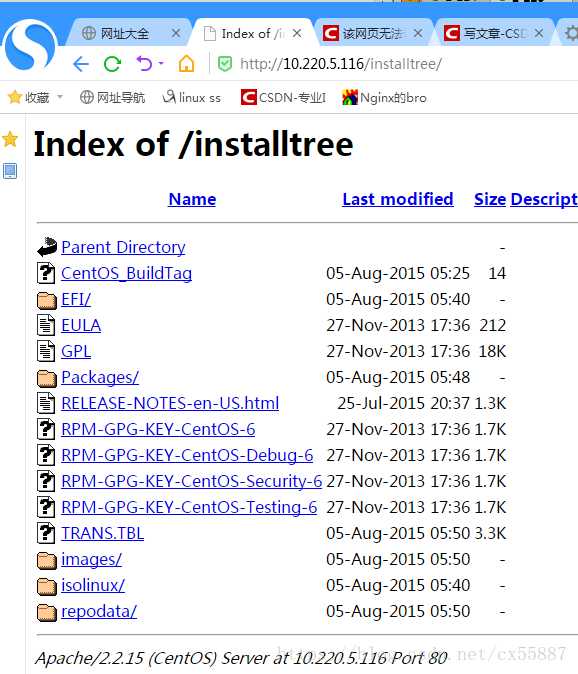Open the EFI/ directory
This screenshot has width=578, height=674.
tap(76, 299)
